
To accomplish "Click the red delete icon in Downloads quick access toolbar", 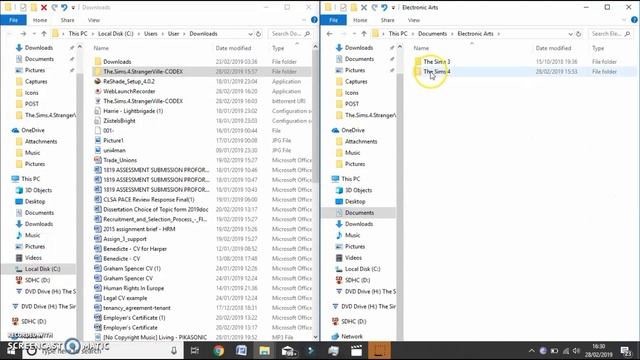I will click(x=44, y=7).
